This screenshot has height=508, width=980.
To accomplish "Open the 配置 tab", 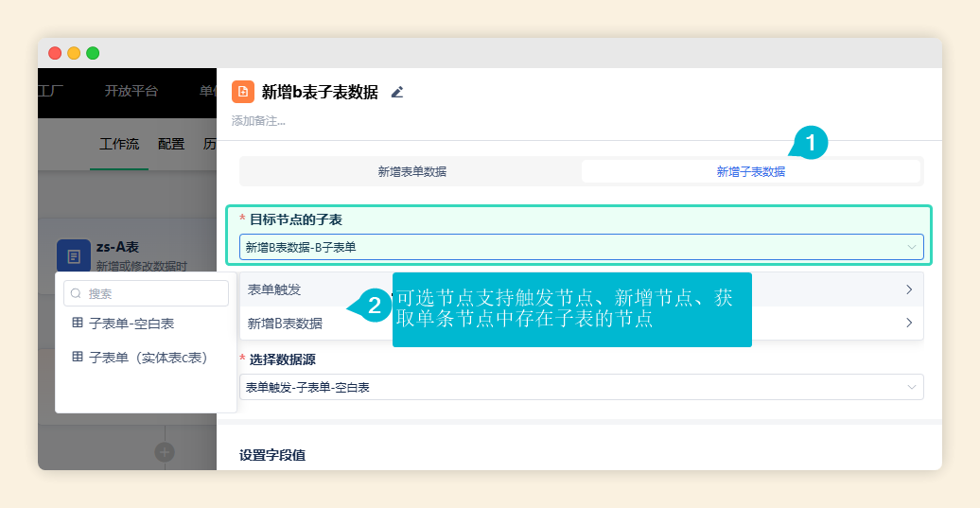I will (171, 145).
